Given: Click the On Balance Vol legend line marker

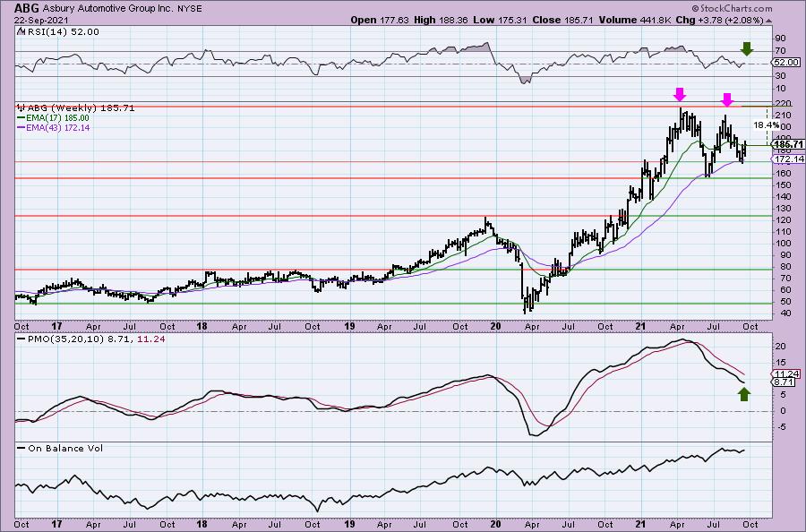Looking at the screenshot, I should 21,448.
